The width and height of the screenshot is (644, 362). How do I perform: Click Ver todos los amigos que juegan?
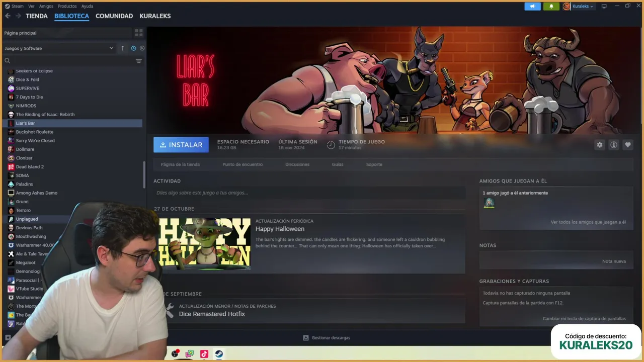pyautogui.click(x=588, y=222)
